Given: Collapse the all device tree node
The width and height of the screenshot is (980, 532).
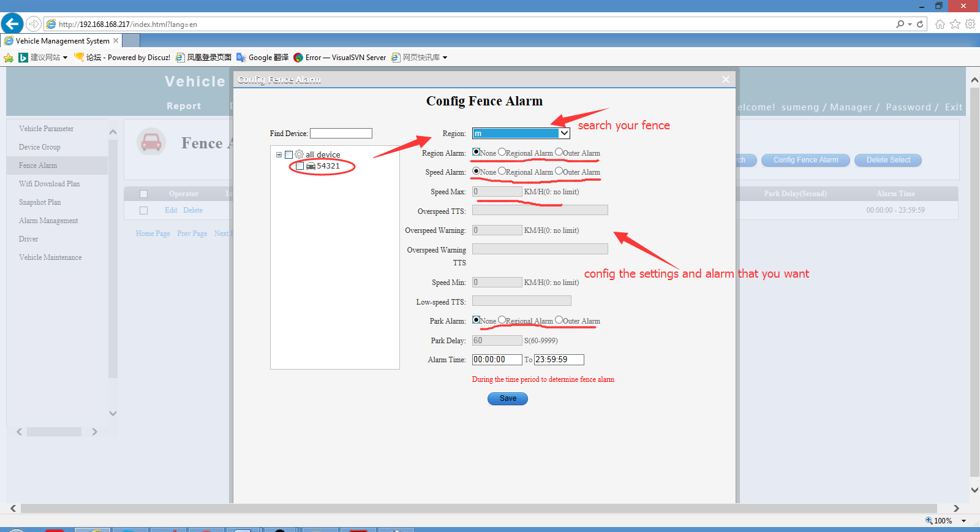Looking at the screenshot, I should pyautogui.click(x=279, y=155).
